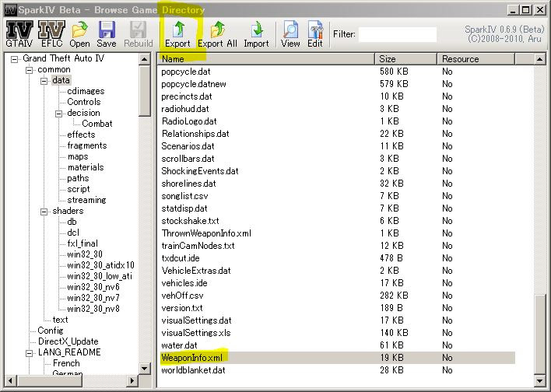Click file list scroll down arrow
Viewport: 551px width, 392px height.
point(540,380)
